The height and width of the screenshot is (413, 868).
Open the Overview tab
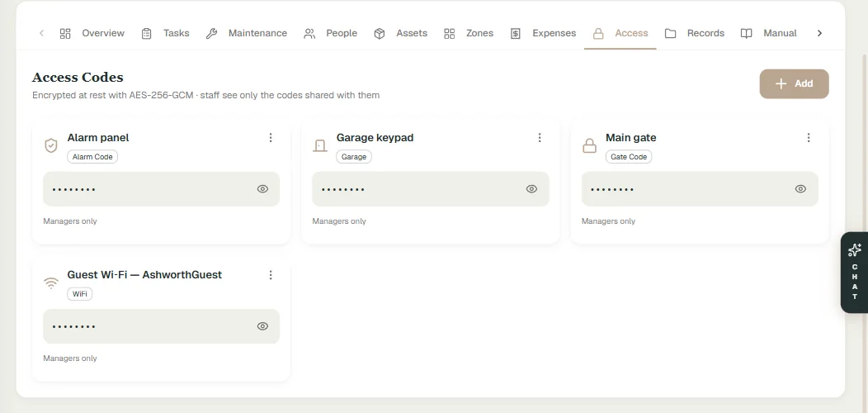point(92,33)
